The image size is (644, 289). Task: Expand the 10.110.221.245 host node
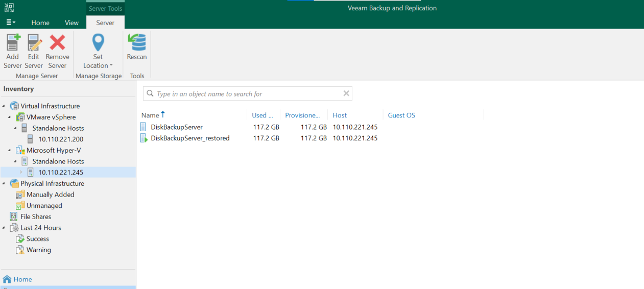tap(21, 173)
